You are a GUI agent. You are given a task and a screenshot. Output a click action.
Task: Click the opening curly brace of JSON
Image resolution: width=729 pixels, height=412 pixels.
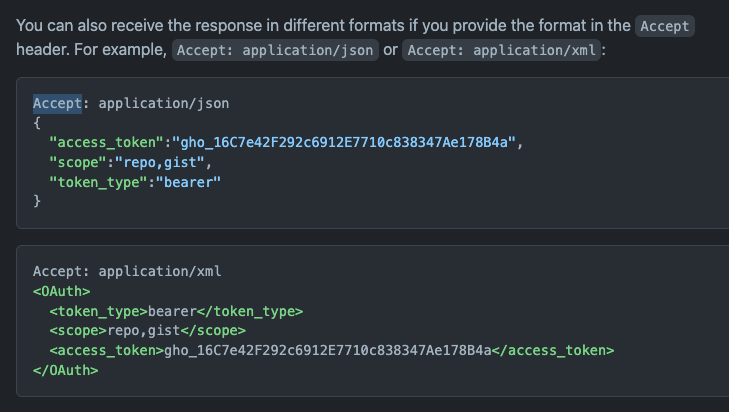pyautogui.click(x=37, y=123)
